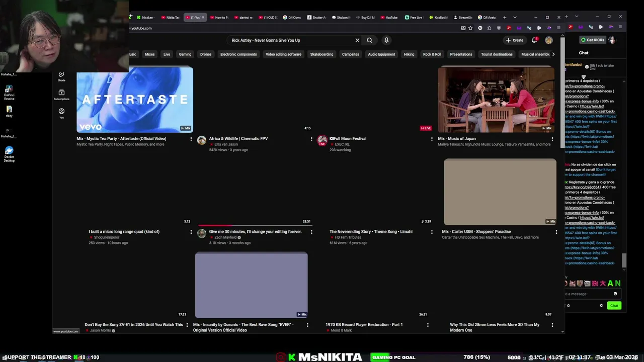The height and width of the screenshot is (362, 644).
Task: Show more category chips with the right arrow
Action: pyautogui.click(x=553, y=54)
